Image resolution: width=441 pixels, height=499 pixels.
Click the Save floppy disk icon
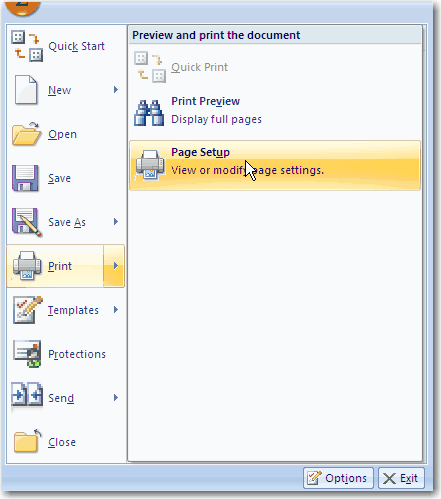(x=25, y=178)
